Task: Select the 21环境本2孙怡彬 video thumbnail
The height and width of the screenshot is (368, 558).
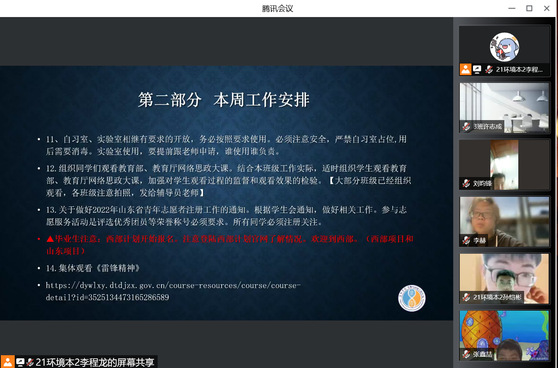Action: point(504,278)
